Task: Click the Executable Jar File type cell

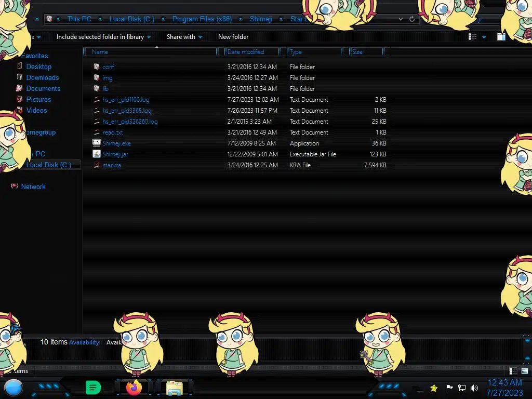Action: coord(313,154)
